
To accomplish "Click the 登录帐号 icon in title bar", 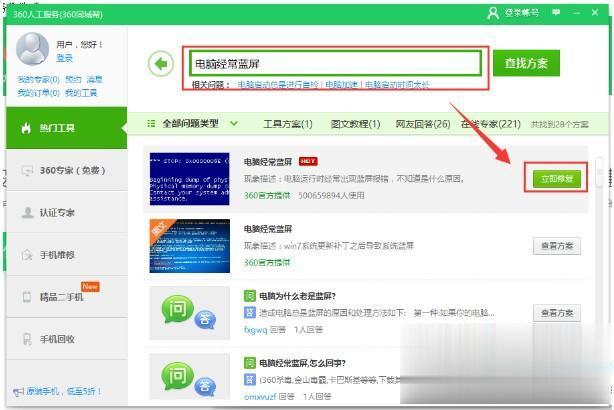I will (x=492, y=13).
